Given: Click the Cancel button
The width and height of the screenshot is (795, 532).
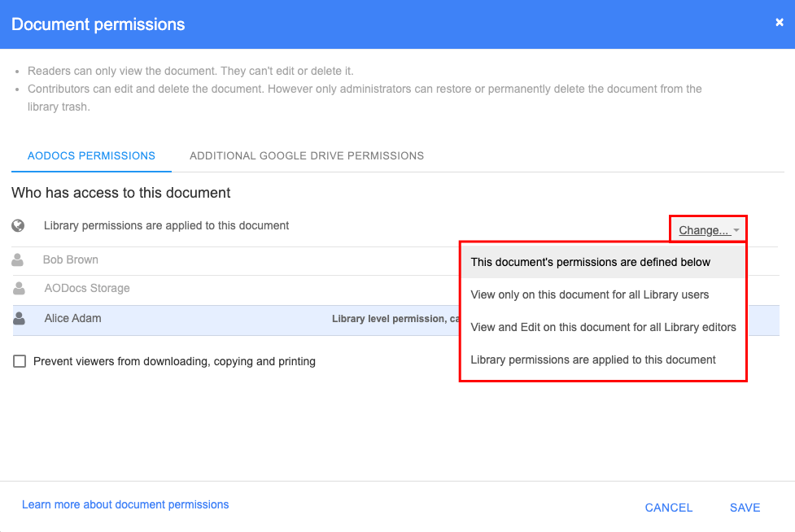Looking at the screenshot, I should 668,507.
